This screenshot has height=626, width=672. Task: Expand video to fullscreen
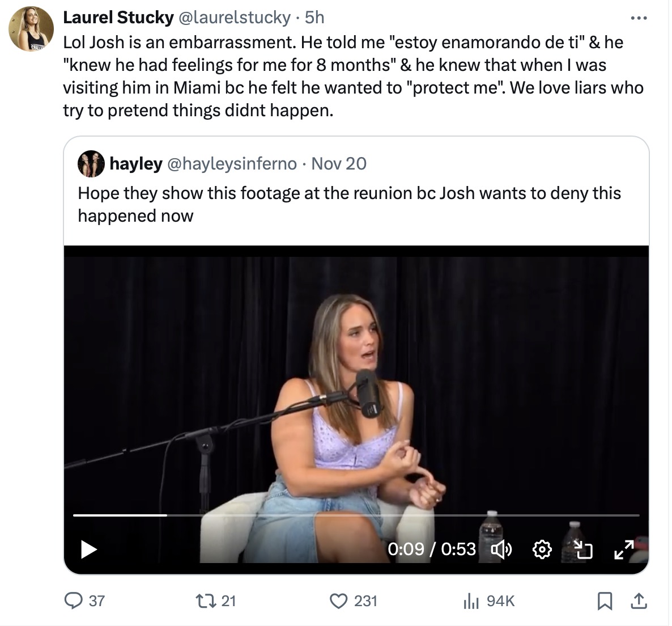pyautogui.click(x=624, y=549)
